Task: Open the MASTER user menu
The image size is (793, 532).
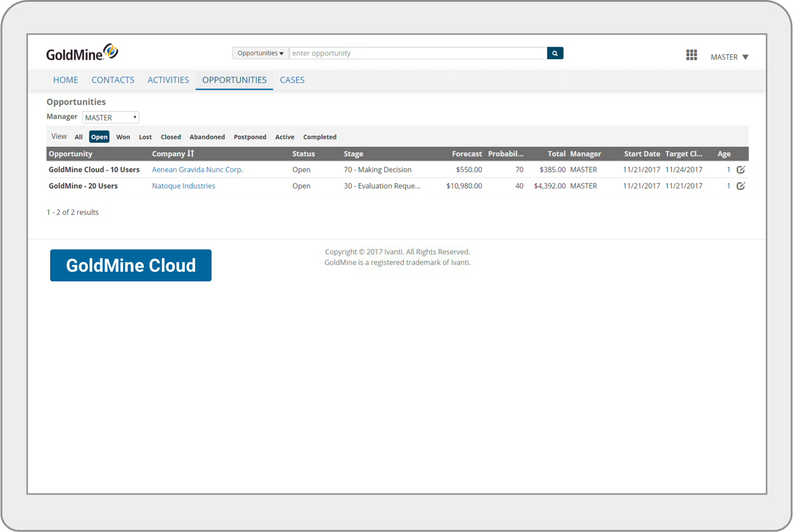Action: tap(730, 57)
